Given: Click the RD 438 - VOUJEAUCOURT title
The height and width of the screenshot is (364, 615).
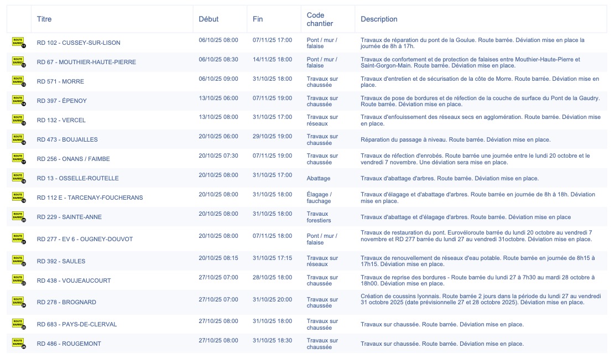Looking at the screenshot, I should (74, 280).
